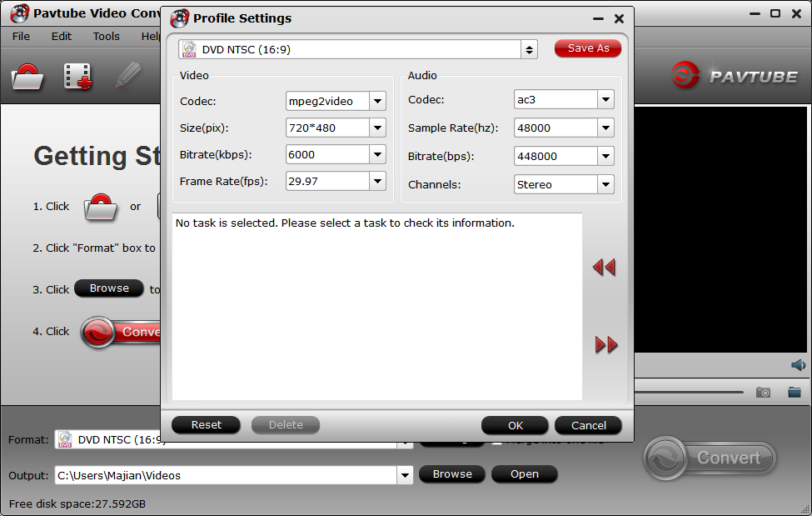Click the 48000 sample rate field

tap(555, 128)
